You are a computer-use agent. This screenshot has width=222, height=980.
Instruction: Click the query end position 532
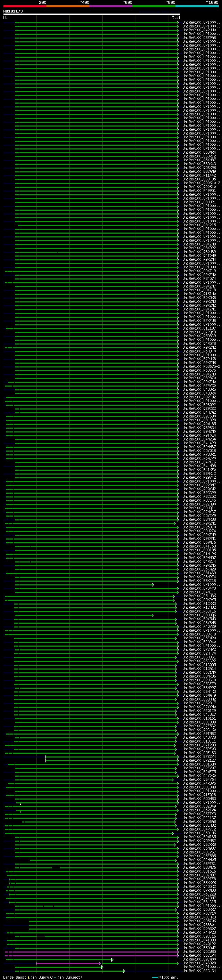[175, 17]
